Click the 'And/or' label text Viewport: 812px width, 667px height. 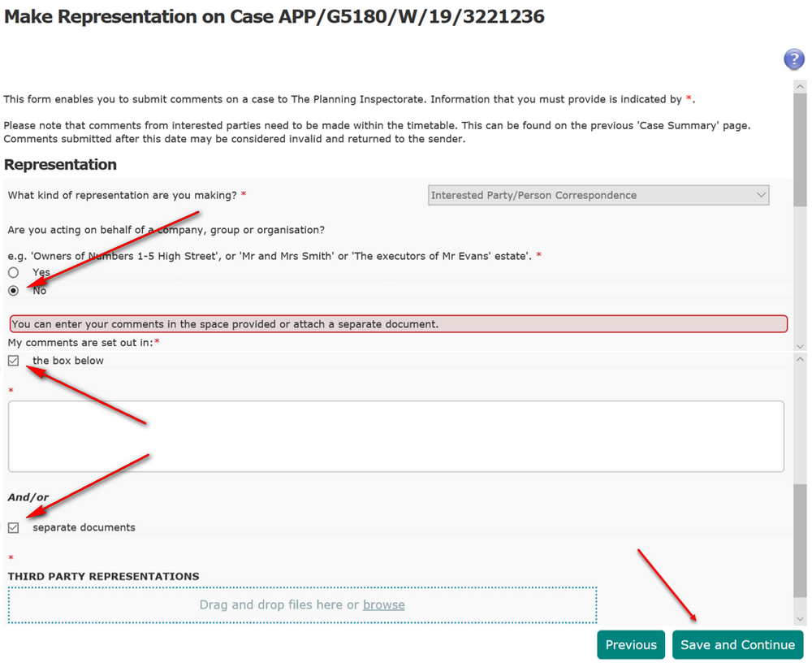click(x=28, y=497)
